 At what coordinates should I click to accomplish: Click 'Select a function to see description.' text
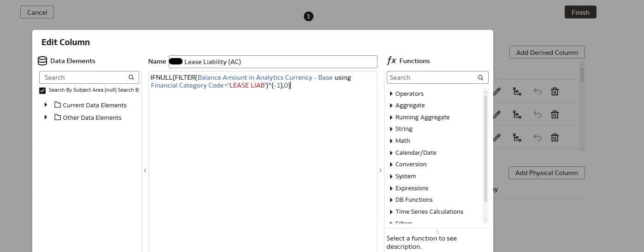point(422,242)
